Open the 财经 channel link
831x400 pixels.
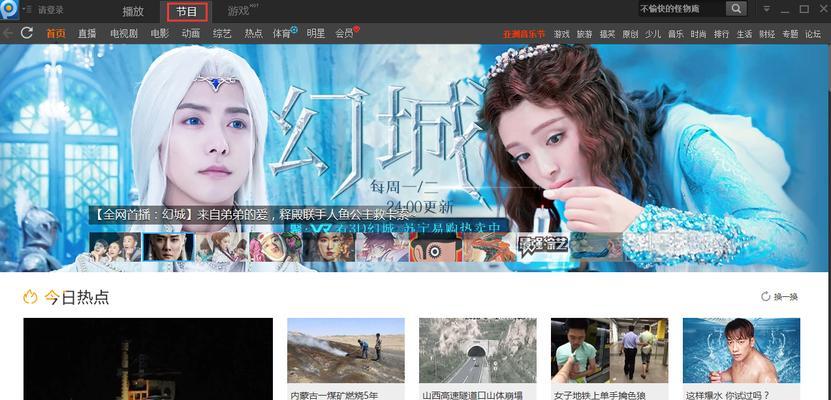(x=767, y=34)
